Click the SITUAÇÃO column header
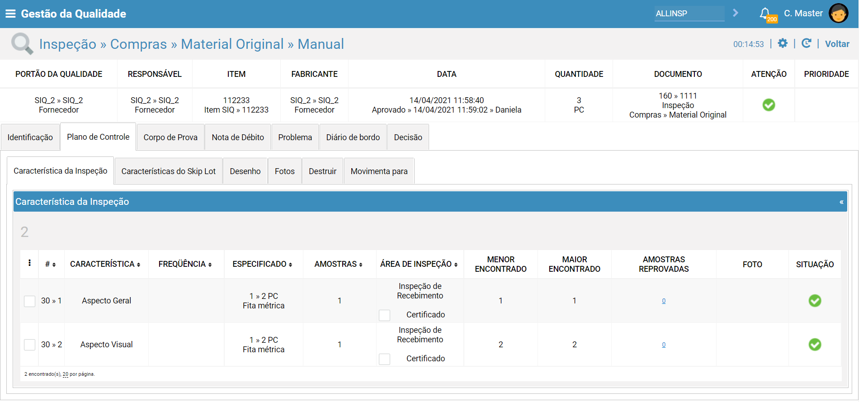 pyautogui.click(x=815, y=265)
